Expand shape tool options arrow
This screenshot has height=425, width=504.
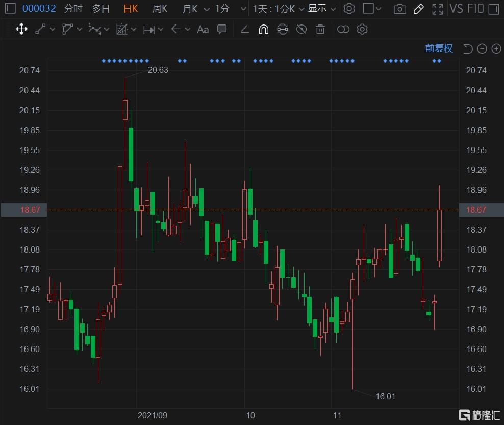[x=80, y=29]
